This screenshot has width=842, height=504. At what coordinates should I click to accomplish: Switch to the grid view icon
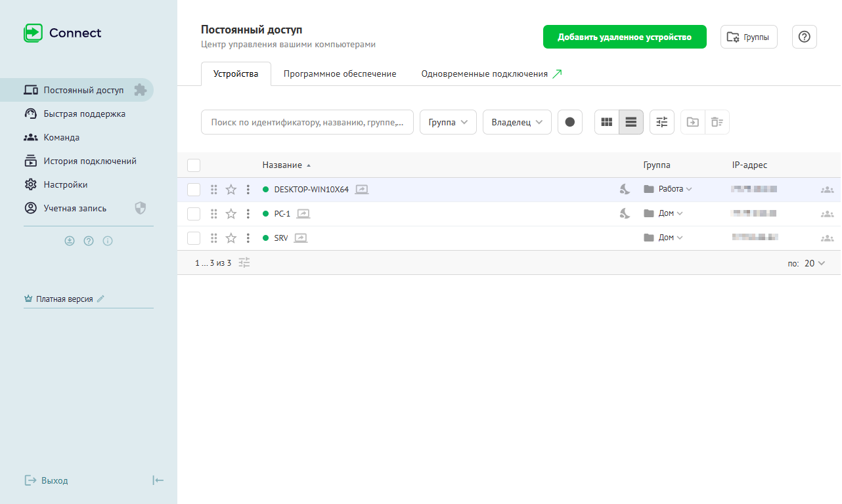[607, 122]
